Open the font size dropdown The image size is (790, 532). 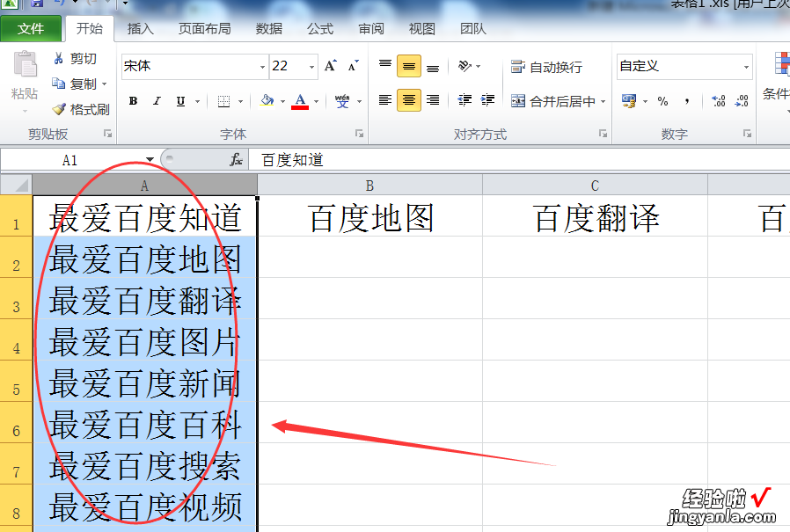(312, 67)
